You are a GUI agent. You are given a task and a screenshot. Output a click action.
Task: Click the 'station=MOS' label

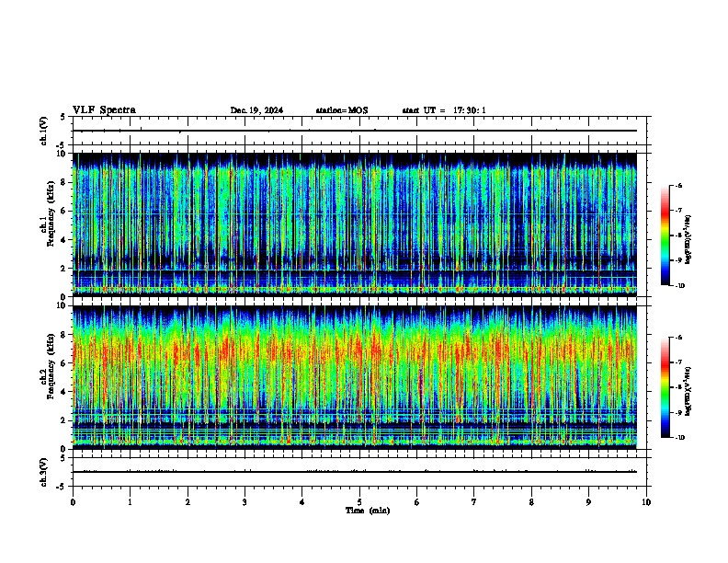click(342, 110)
